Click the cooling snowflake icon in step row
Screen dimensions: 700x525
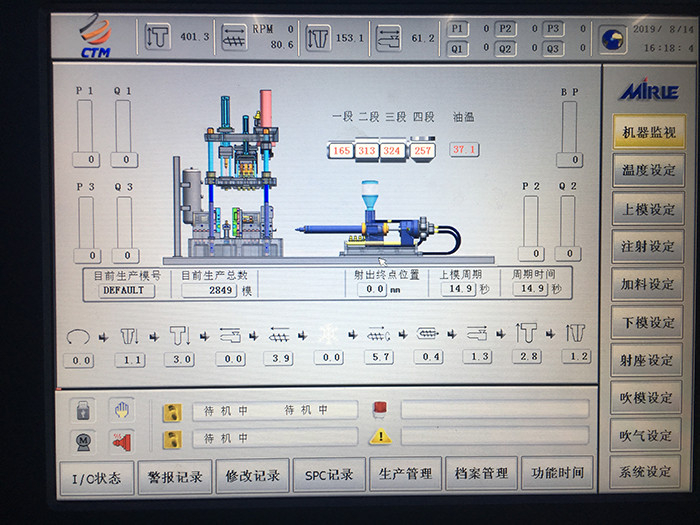point(328,334)
